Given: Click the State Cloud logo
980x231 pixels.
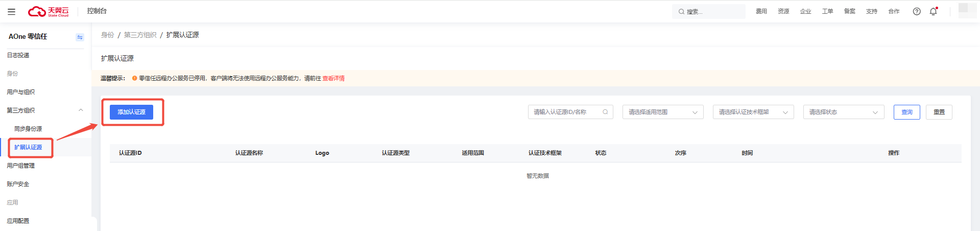Looking at the screenshot, I should pyautogui.click(x=48, y=11).
